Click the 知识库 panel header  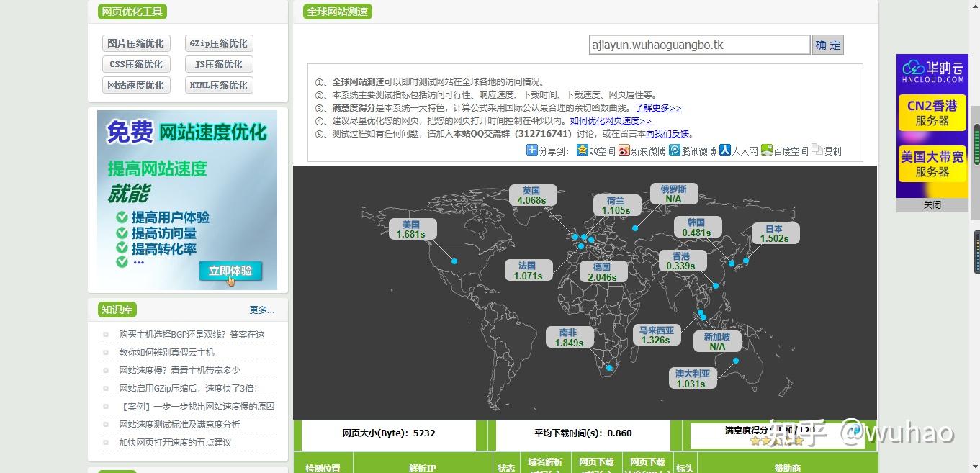(x=117, y=310)
